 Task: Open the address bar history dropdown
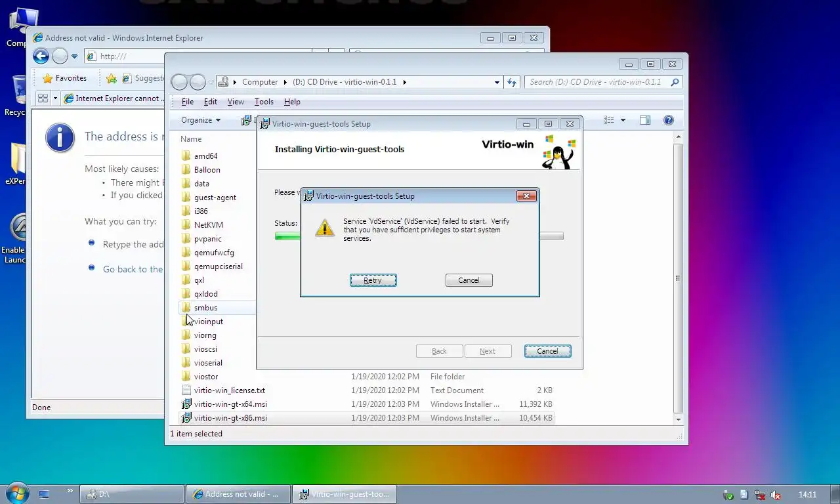(x=497, y=82)
